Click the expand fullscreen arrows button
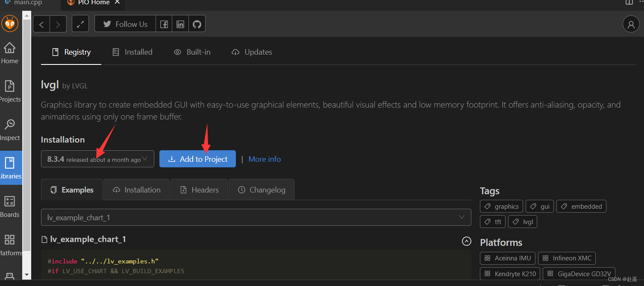Viewport: 644px width, 286px height. point(80,24)
